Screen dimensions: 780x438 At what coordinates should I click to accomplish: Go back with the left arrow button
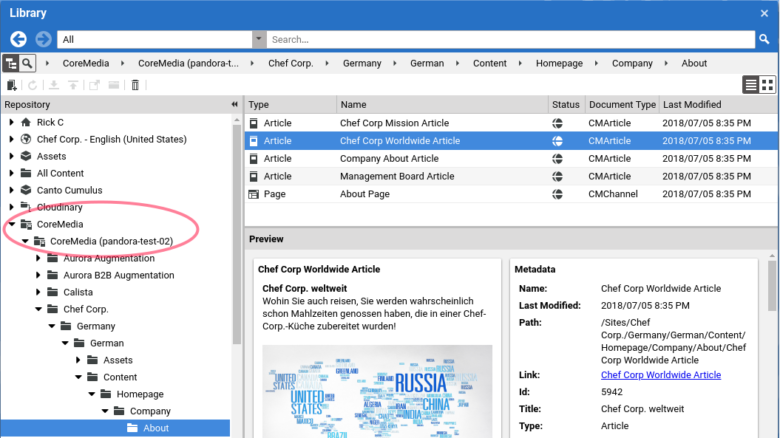pyautogui.click(x=18, y=39)
